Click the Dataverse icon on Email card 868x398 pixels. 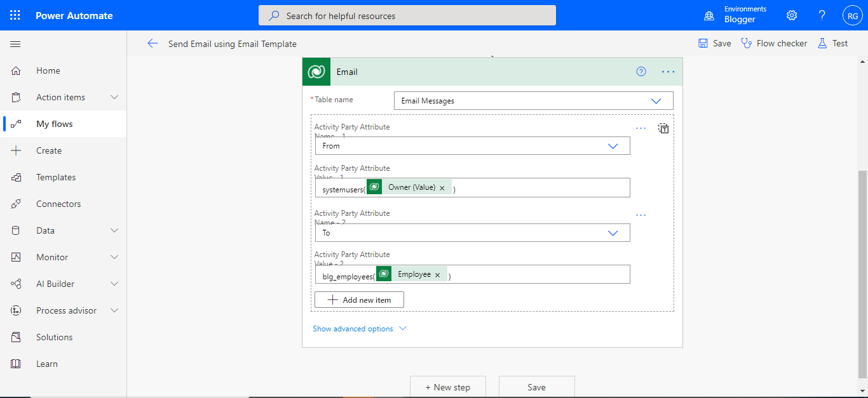click(316, 72)
